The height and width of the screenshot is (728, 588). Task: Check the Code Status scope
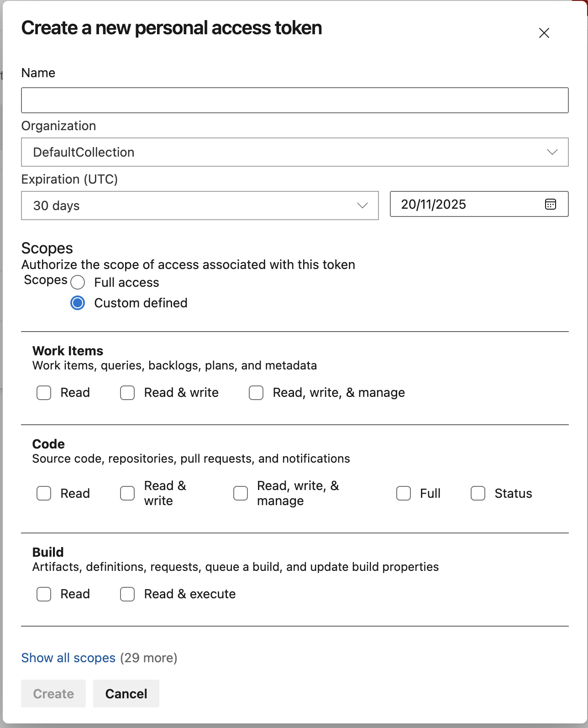coord(478,493)
